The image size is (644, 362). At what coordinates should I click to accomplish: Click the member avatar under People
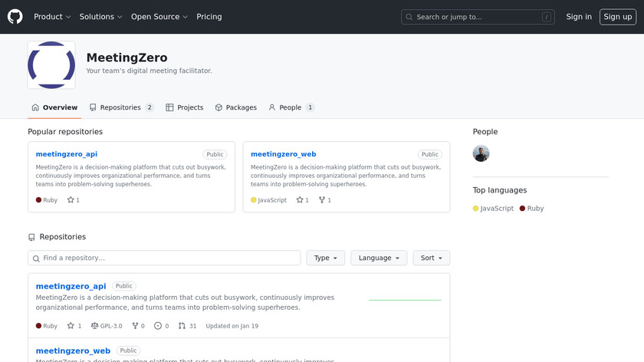[481, 153]
